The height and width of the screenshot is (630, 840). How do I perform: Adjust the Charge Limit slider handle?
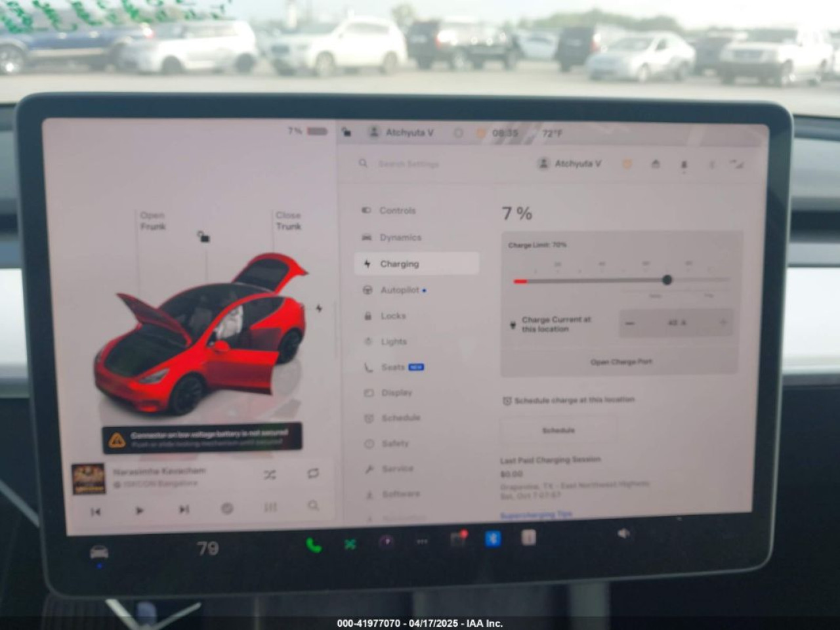(667, 280)
